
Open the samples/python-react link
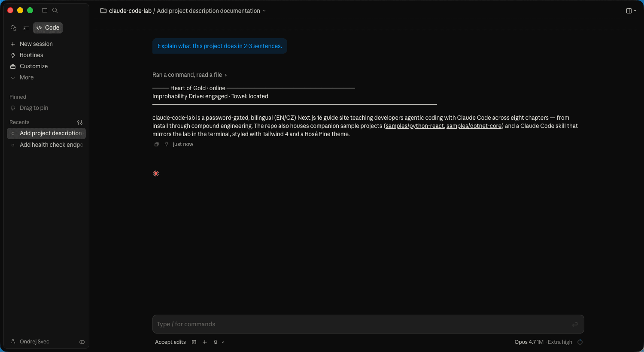coord(414,126)
